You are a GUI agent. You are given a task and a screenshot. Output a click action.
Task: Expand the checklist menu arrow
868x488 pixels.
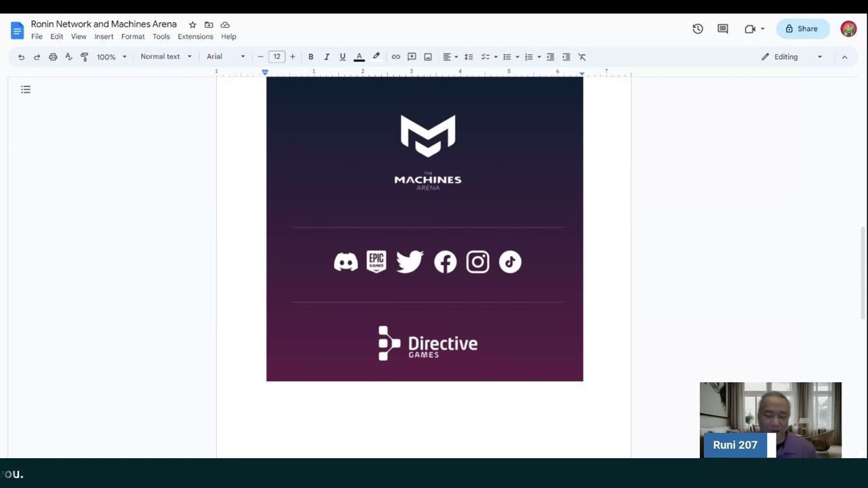click(496, 57)
